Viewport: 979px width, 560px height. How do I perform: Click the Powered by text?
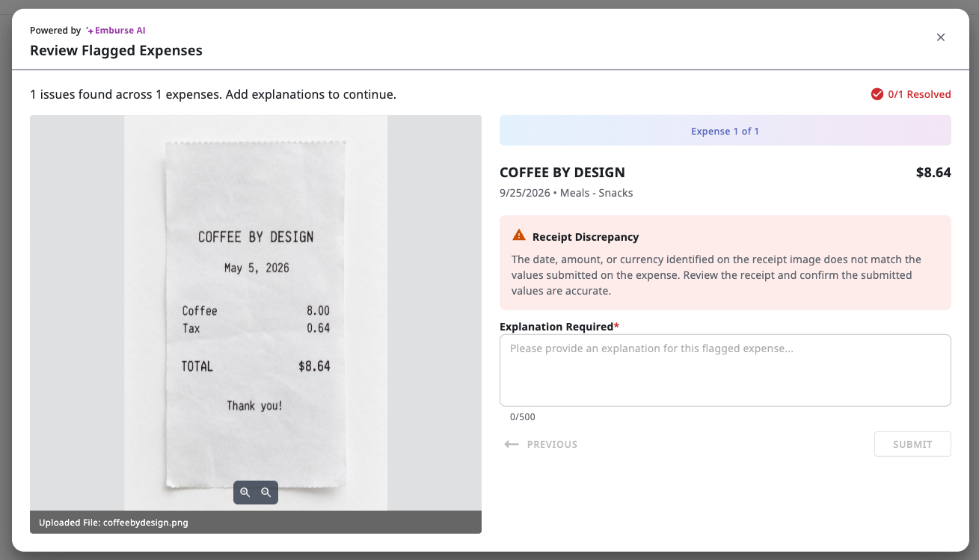tap(55, 31)
